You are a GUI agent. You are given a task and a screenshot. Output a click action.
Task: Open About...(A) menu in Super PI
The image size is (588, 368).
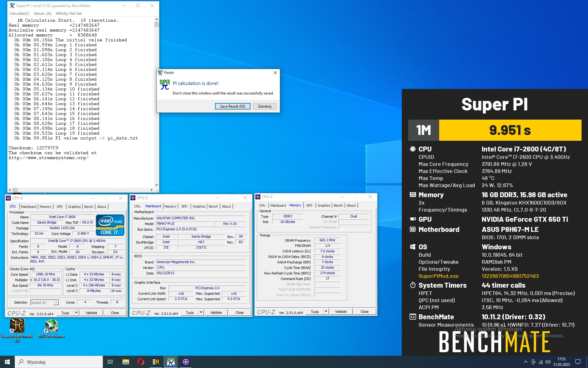[x=42, y=13]
